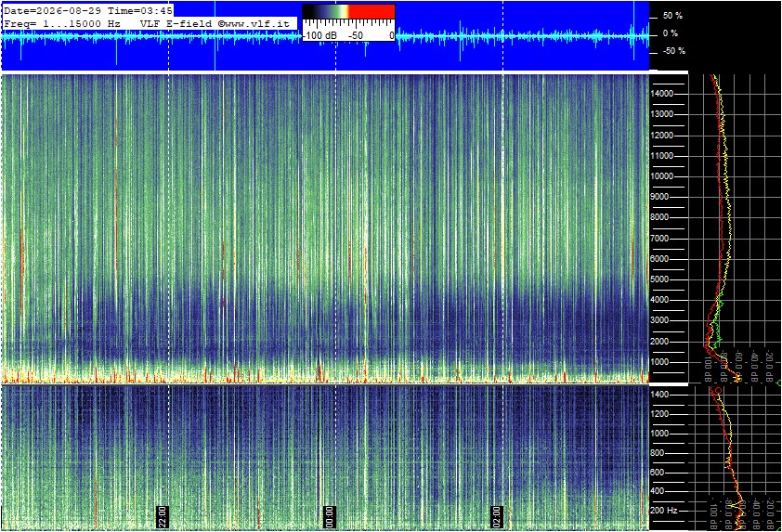782x532 pixels.
Task: Click the 50 % amplitude axis label
Action: point(672,16)
